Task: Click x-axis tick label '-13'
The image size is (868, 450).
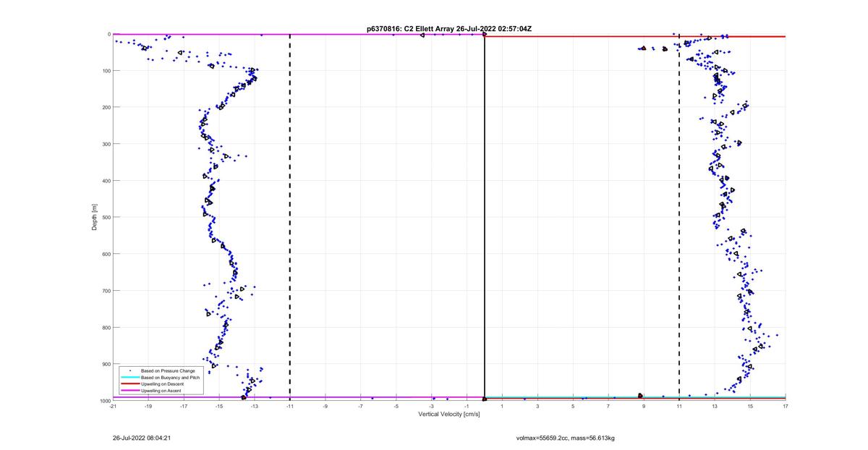Action: [255, 406]
